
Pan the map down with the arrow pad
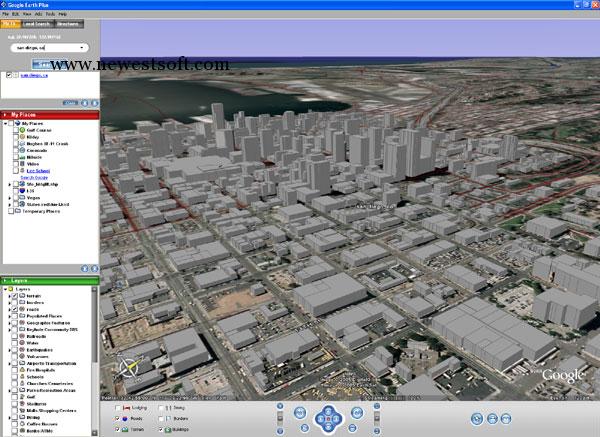pos(328,428)
